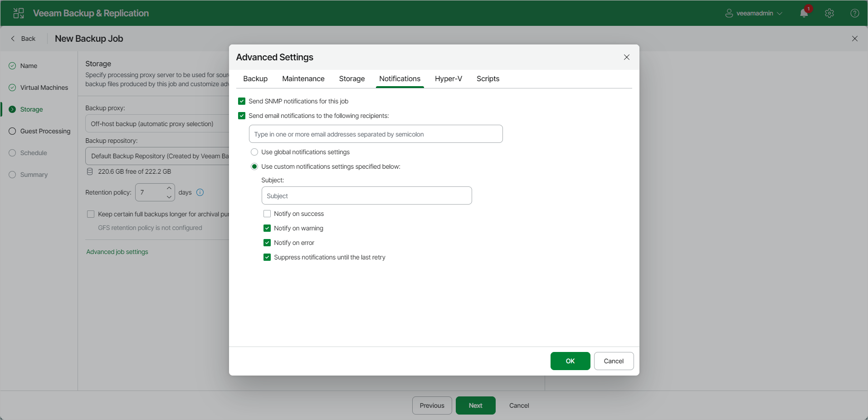Toggle Send SNMP notifications for this job
This screenshot has width=868, height=420.
pyautogui.click(x=242, y=101)
